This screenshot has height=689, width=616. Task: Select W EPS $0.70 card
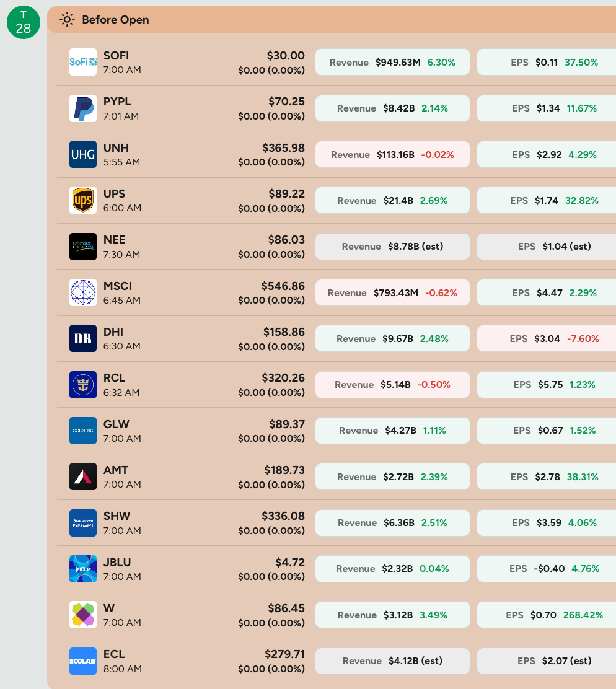coord(547,615)
